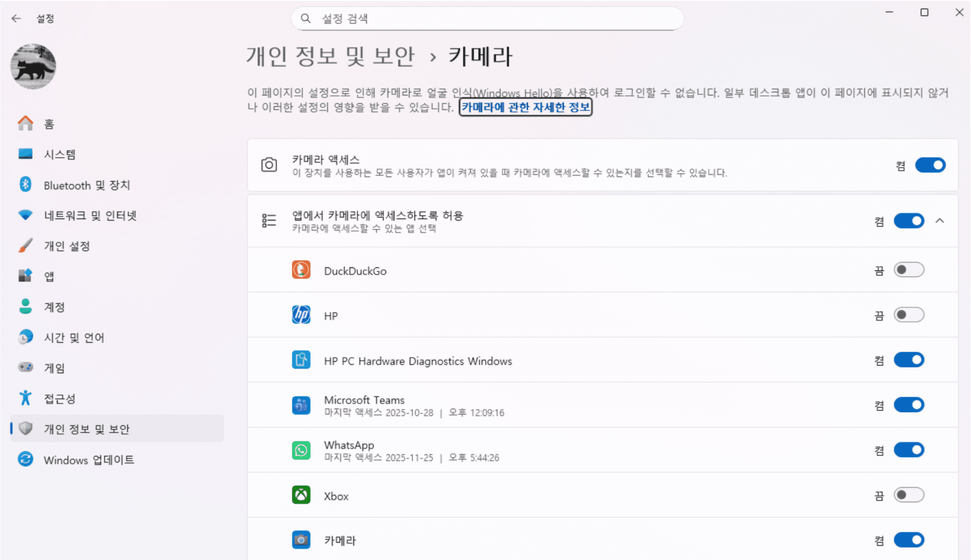Screen dimensions: 971x560
Task: Click the 설정 검색 search field
Action: click(487, 19)
